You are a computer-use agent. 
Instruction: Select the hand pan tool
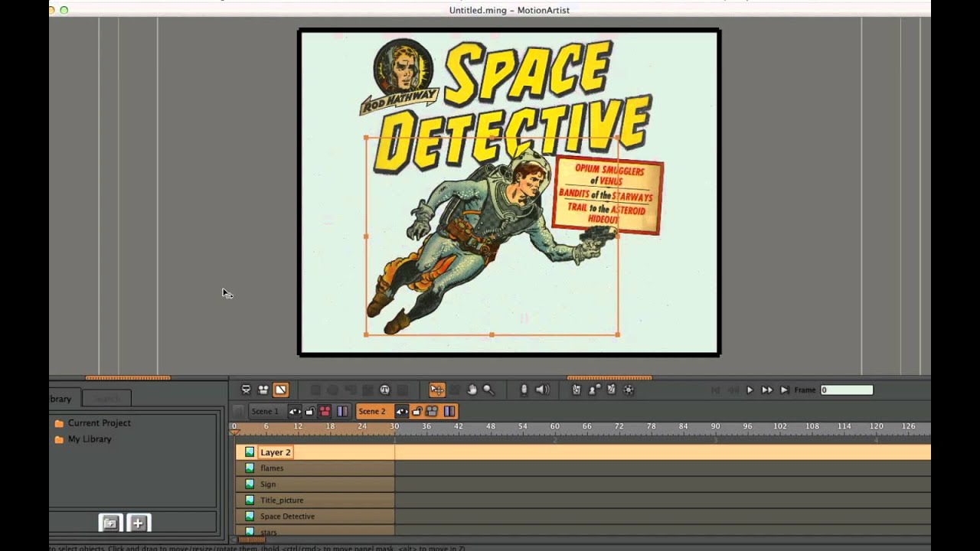point(472,390)
